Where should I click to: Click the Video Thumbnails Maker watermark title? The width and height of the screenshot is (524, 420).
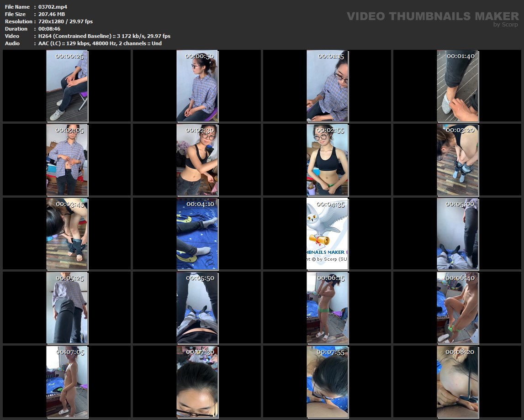tap(432, 16)
